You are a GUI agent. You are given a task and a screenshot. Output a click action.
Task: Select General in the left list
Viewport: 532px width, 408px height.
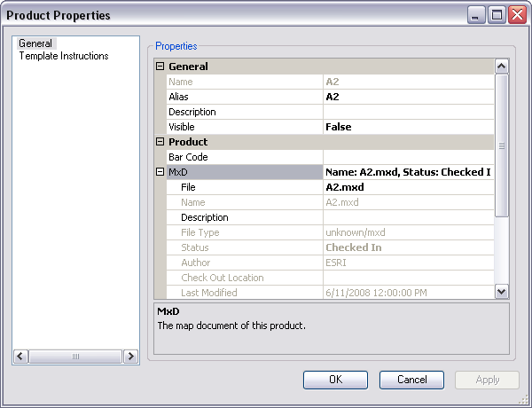click(x=35, y=43)
